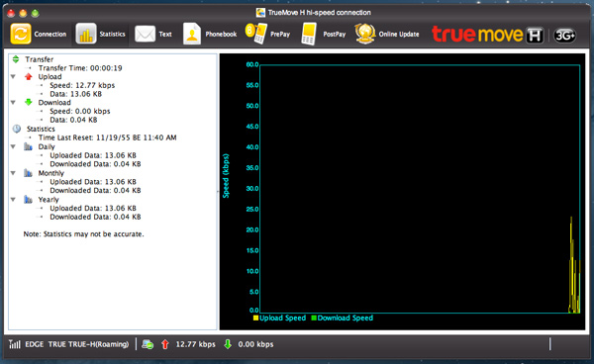Screen dimensions: 594x364
Task: Open the Connection panel icon
Action: [x=21, y=34]
